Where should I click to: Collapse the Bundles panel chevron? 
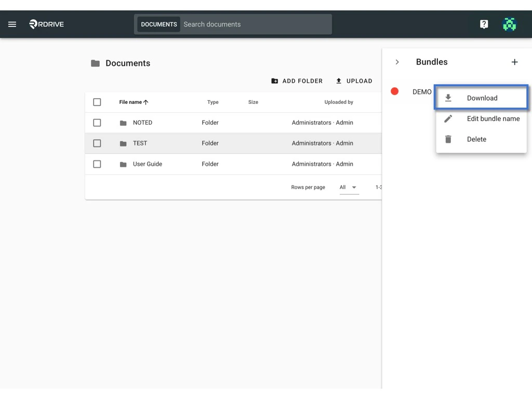[x=397, y=62]
